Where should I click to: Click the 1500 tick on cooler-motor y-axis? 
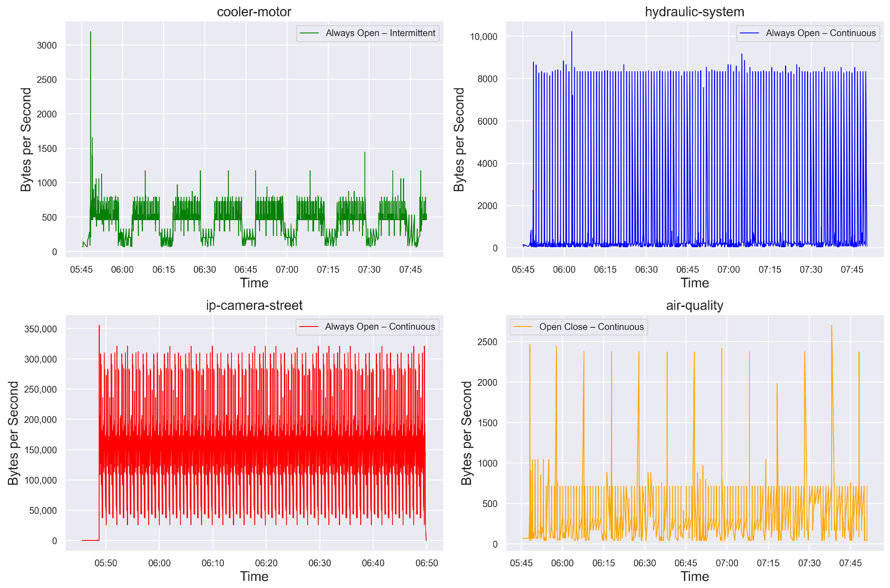tap(47, 149)
